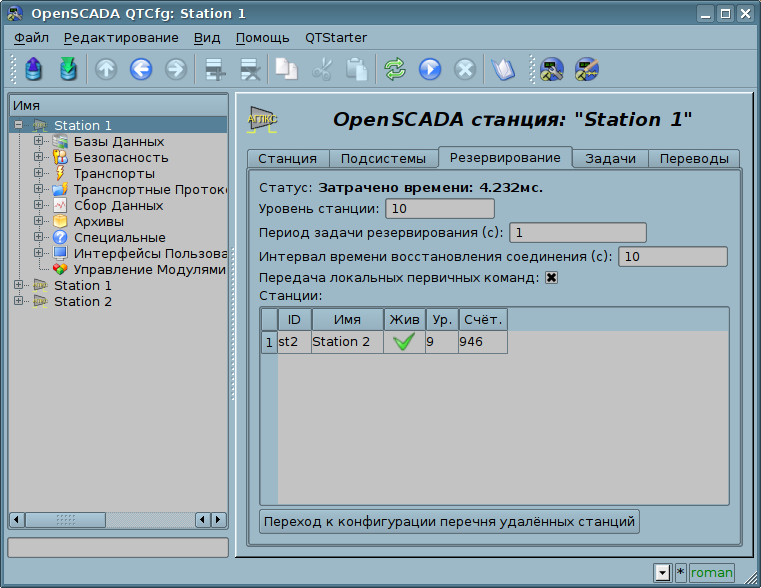Click the roman user button
This screenshot has width=761, height=588.
tap(711, 573)
